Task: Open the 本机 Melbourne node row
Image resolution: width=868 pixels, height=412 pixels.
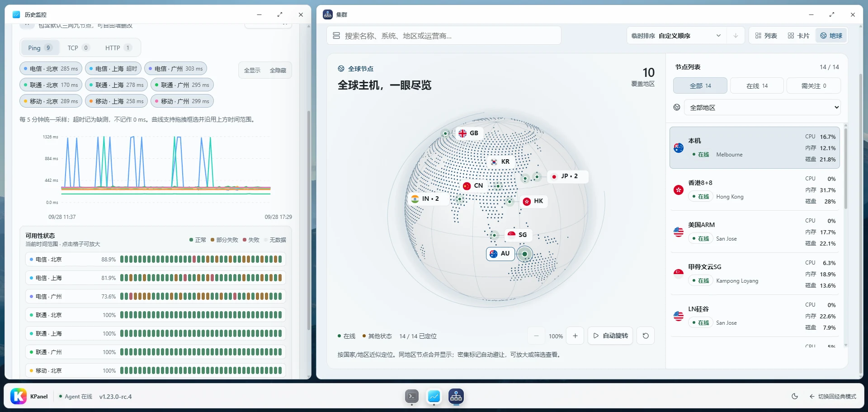Action: [755, 148]
